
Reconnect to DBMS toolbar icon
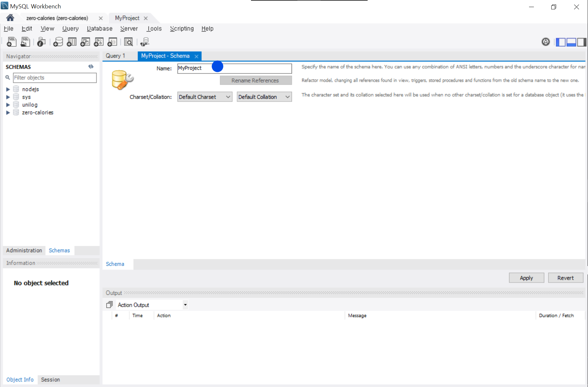[145, 42]
